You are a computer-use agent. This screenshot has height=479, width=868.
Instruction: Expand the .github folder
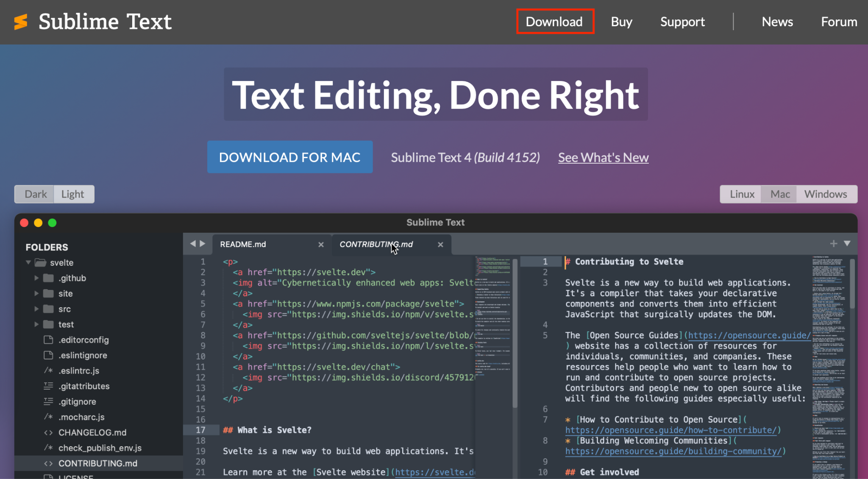(x=36, y=278)
